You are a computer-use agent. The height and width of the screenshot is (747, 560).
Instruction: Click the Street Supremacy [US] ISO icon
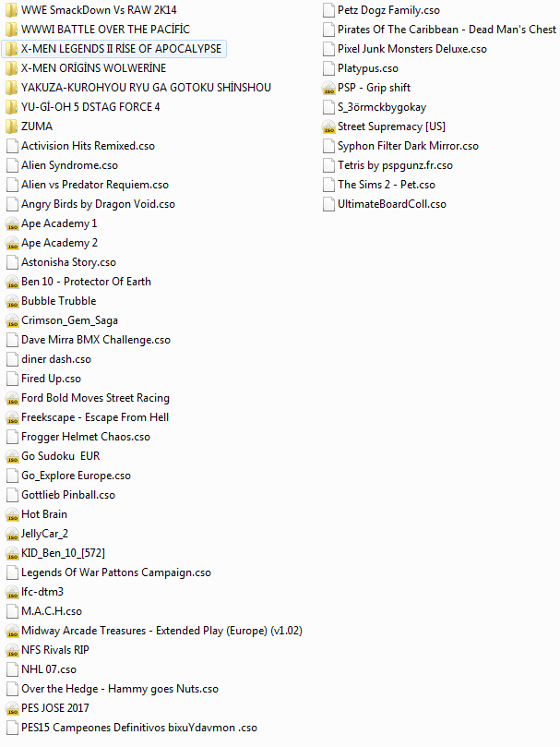[x=329, y=127]
